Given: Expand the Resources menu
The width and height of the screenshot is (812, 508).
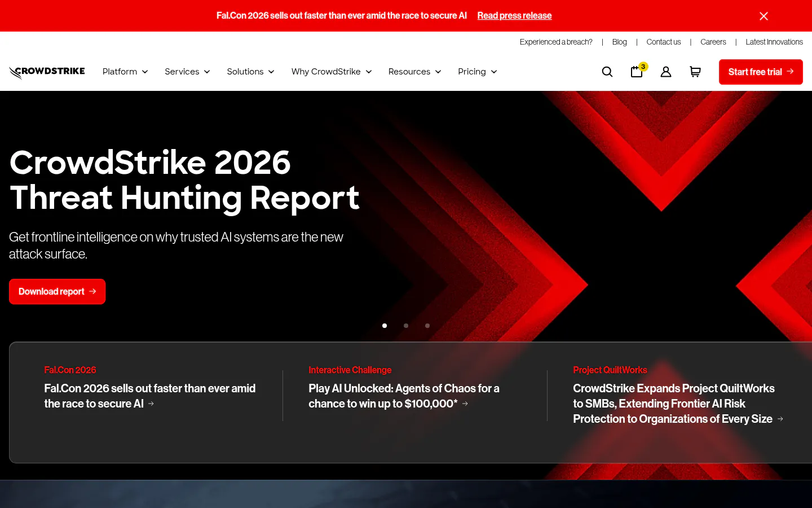Looking at the screenshot, I should pos(414,72).
